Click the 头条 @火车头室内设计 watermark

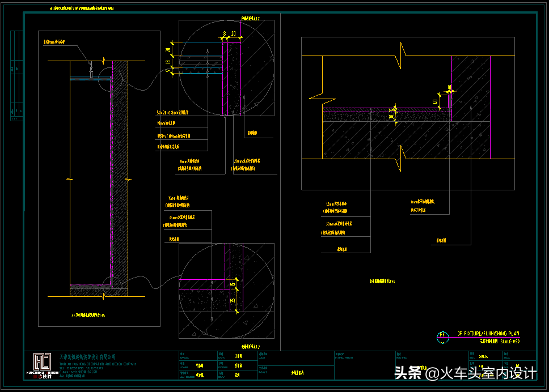(465, 373)
